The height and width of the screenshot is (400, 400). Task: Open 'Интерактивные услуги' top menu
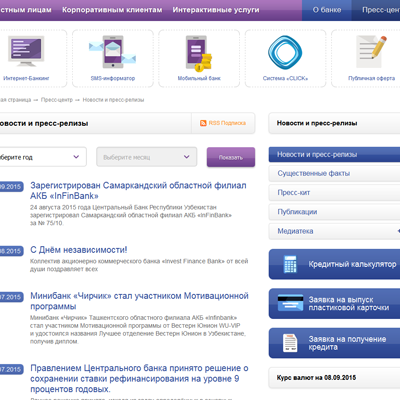216,10
